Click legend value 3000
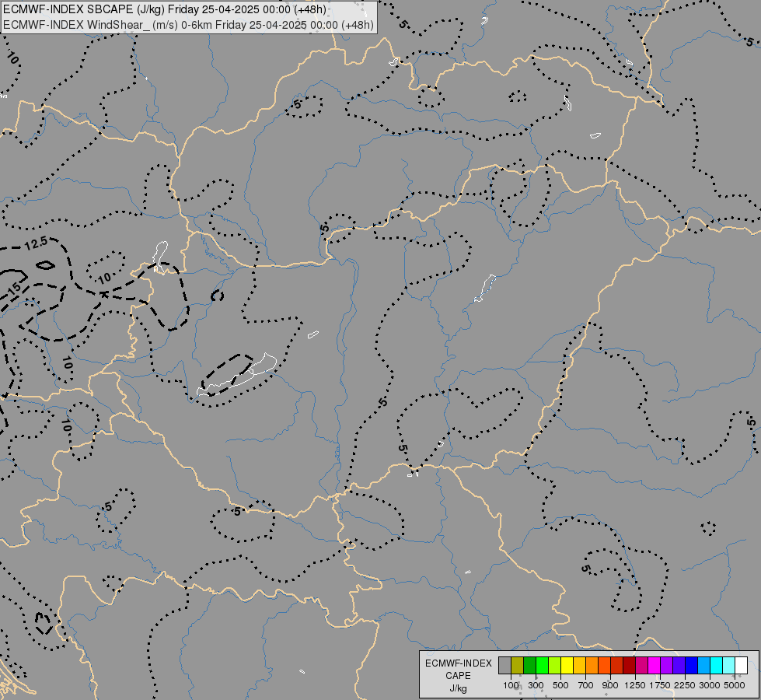This screenshot has height=700, width=761. point(710,685)
